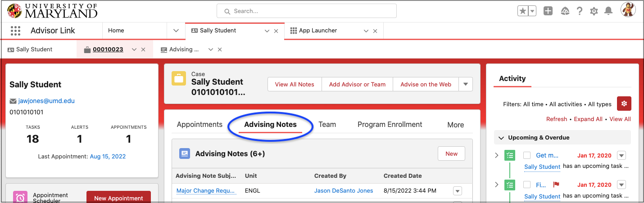Open the user profile avatar
The height and width of the screenshot is (203, 644).
click(628, 9)
